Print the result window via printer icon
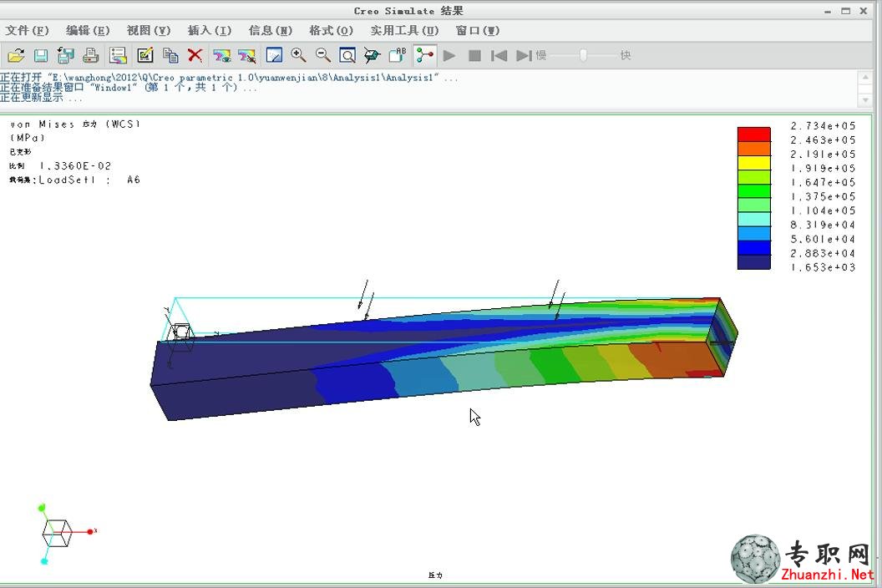The height and width of the screenshot is (588, 882). [x=90, y=55]
